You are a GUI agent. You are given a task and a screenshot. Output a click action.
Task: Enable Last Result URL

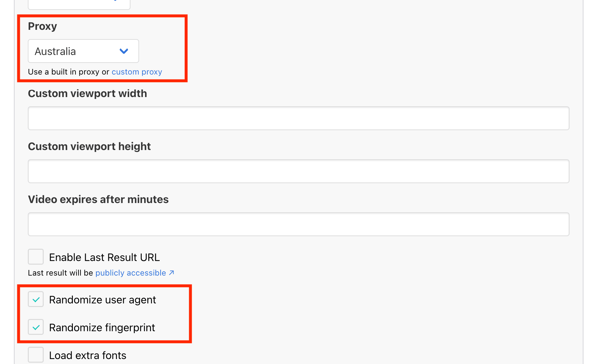[x=35, y=256]
